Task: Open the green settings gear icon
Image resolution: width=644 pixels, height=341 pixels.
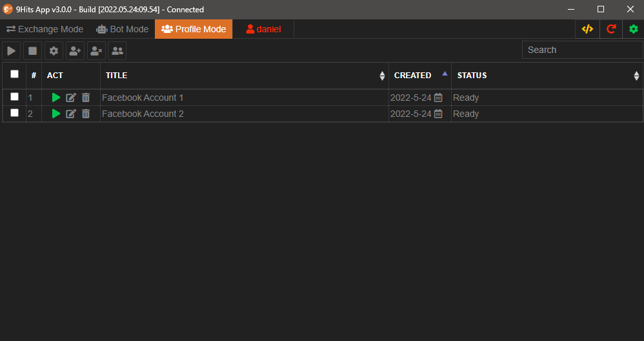Action: click(633, 29)
